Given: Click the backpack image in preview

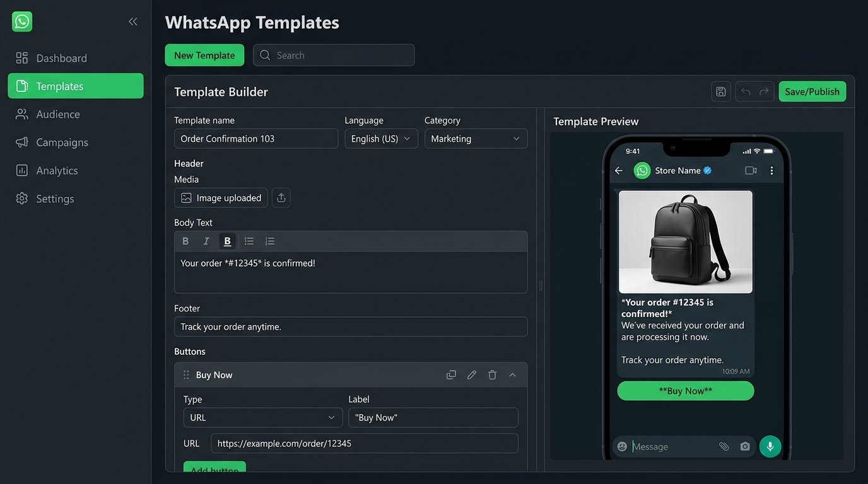Looking at the screenshot, I should (x=686, y=242).
